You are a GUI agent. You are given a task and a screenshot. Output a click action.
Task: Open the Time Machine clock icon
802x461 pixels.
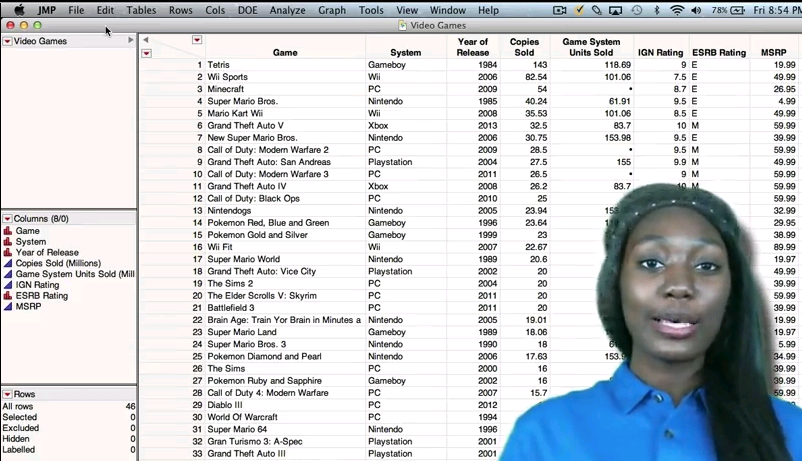pyautogui.click(x=637, y=10)
